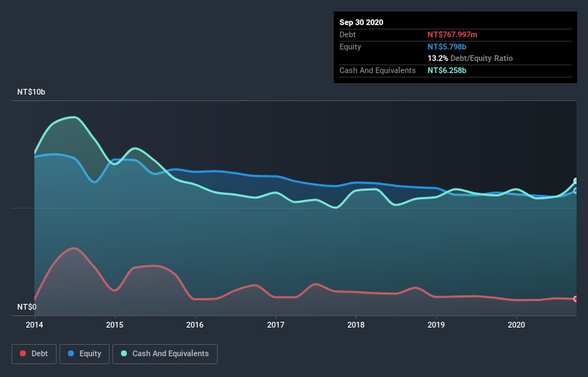588x377 pixels.
Task: Click the 2014 x-axis label
Action: [x=34, y=325]
